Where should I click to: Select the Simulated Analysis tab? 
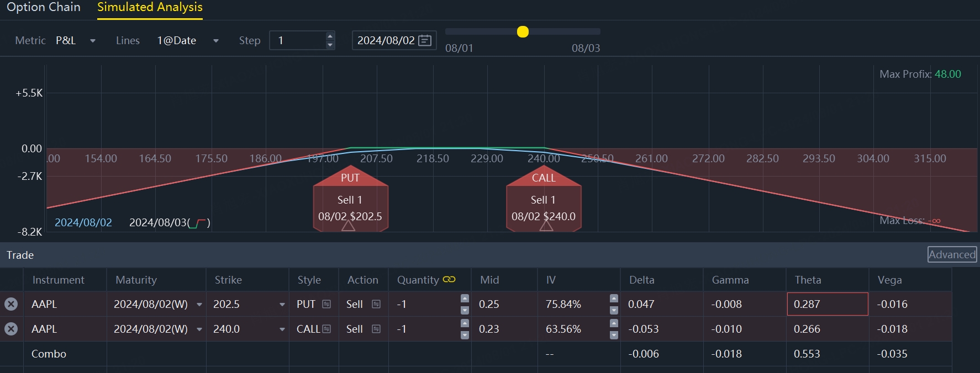tap(150, 7)
